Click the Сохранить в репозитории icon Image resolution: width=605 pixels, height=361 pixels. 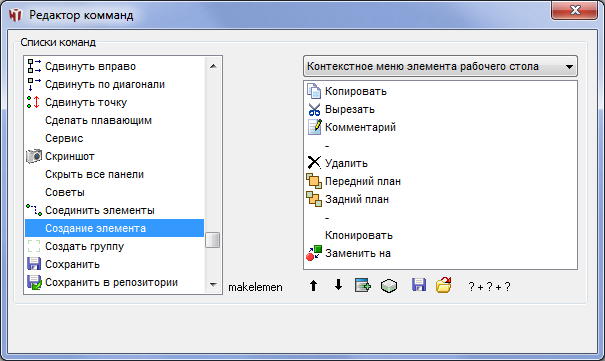[x=34, y=282]
